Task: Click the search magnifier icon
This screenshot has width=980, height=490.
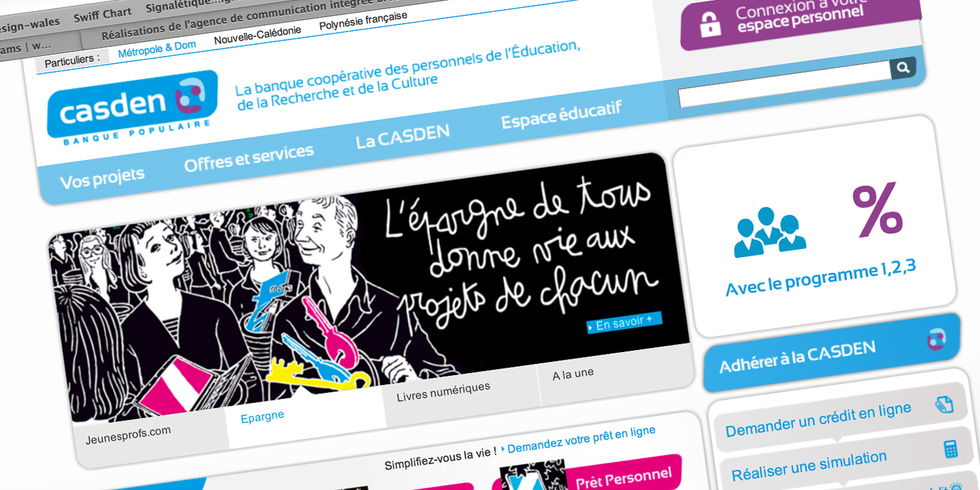Action: click(x=903, y=68)
